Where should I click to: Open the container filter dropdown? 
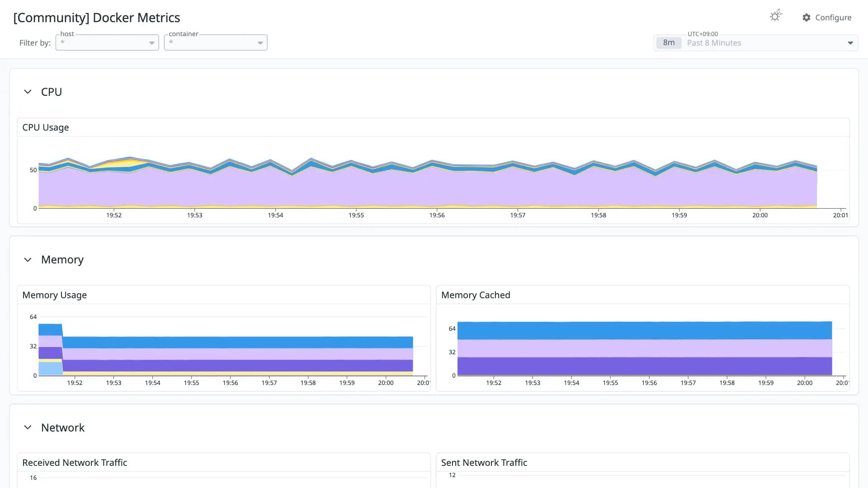point(216,42)
